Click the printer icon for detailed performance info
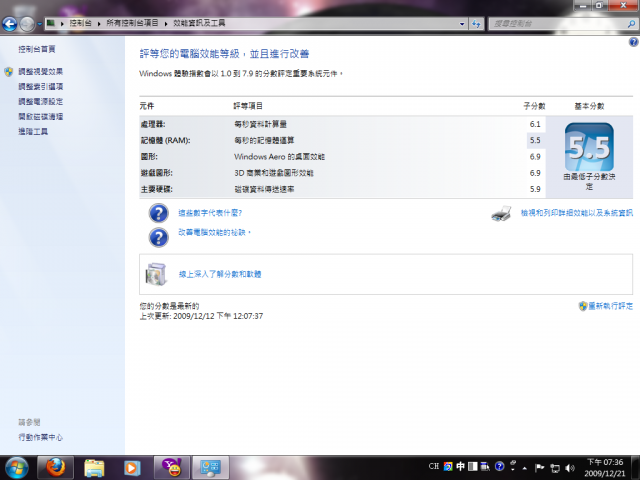This screenshot has width=640, height=480. pos(501,213)
